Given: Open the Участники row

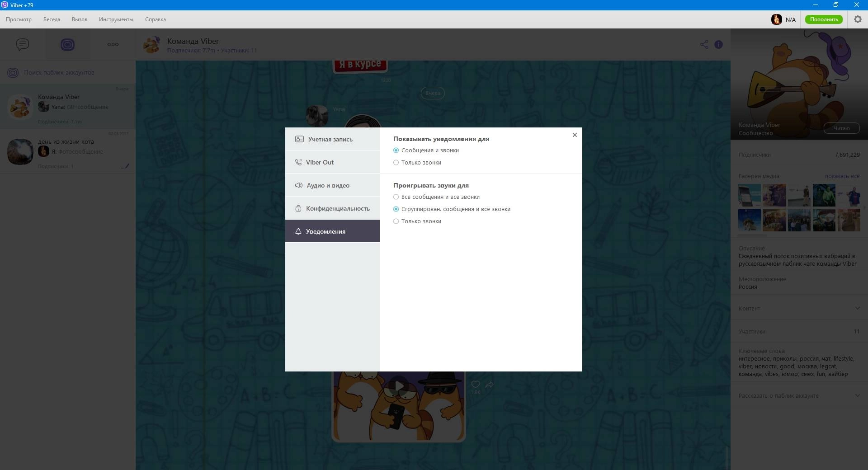Looking at the screenshot, I should tap(799, 331).
